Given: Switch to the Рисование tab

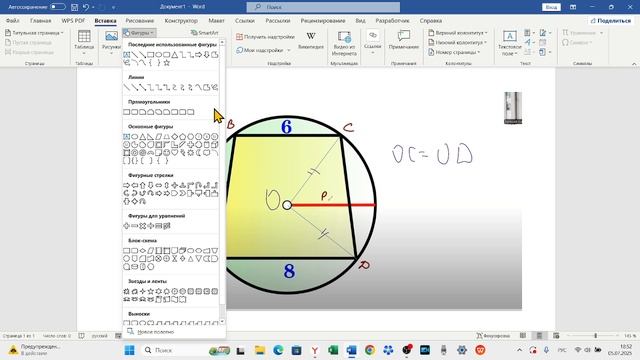Looking at the screenshot, I should [x=140, y=20].
